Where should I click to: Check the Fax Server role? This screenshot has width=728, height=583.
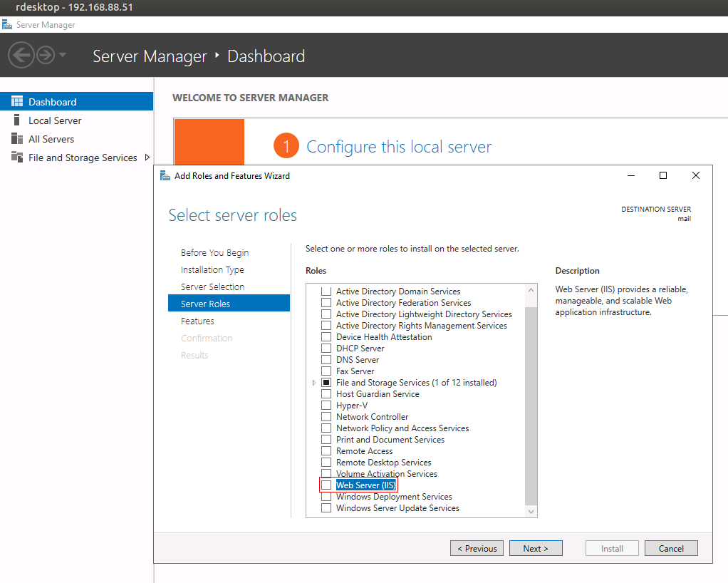(x=326, y=371)
